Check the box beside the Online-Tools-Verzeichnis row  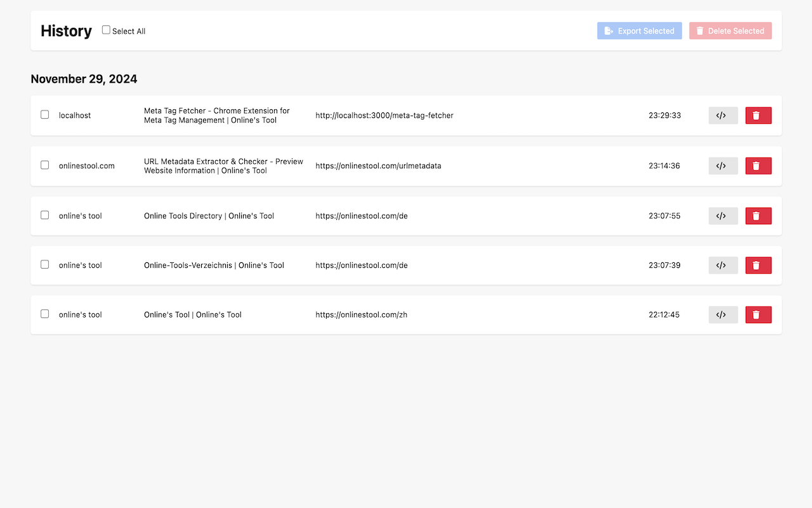pos(44,264)
